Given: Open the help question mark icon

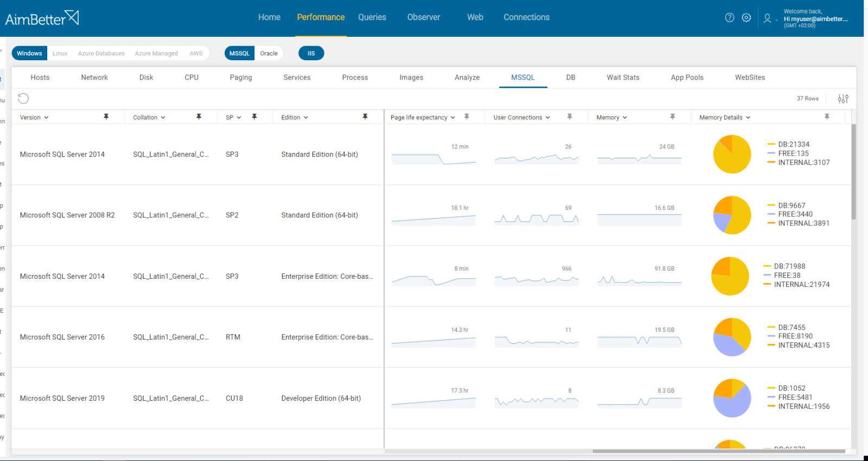Looking at the screenshot, I should [730, 17].
